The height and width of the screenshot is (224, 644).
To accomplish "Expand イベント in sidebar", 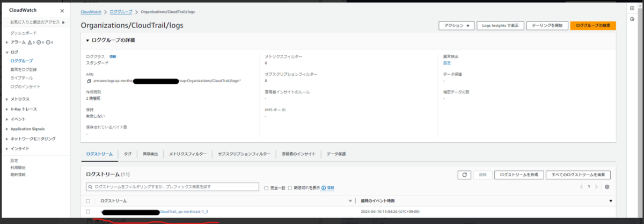I will coord(7,119).
